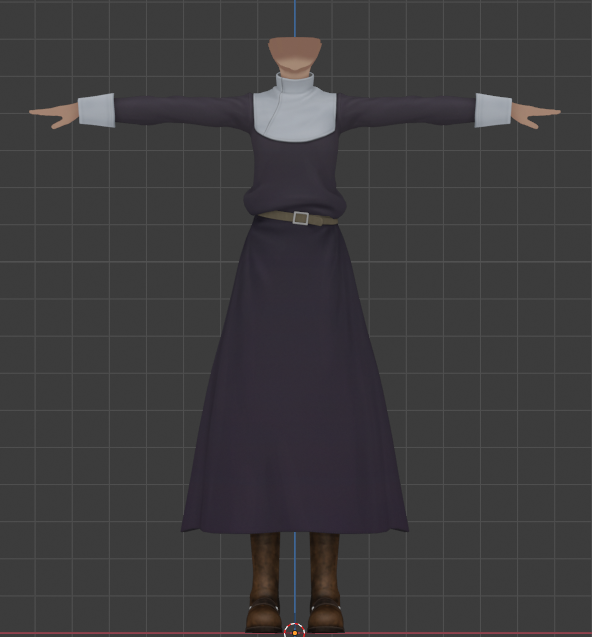
Task: Select the white cuff on the right-side sleeve
Action: click(x=493, y=110)
